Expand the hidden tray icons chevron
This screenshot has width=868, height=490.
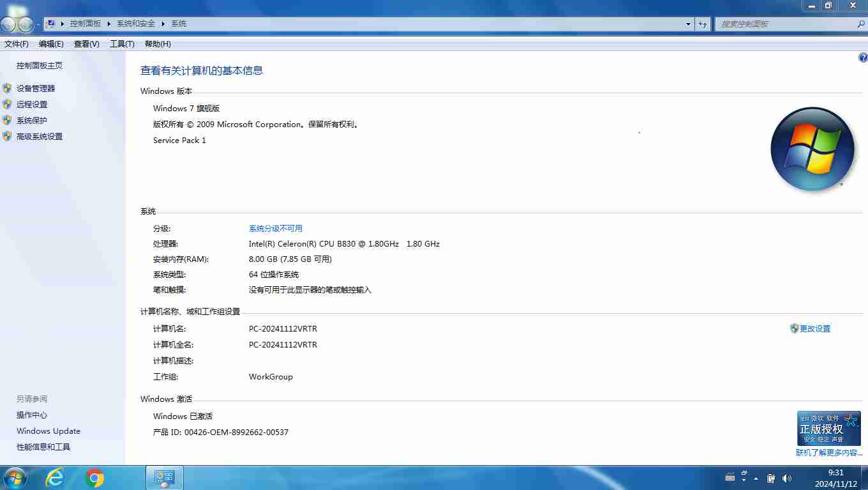tap(756, 477)
